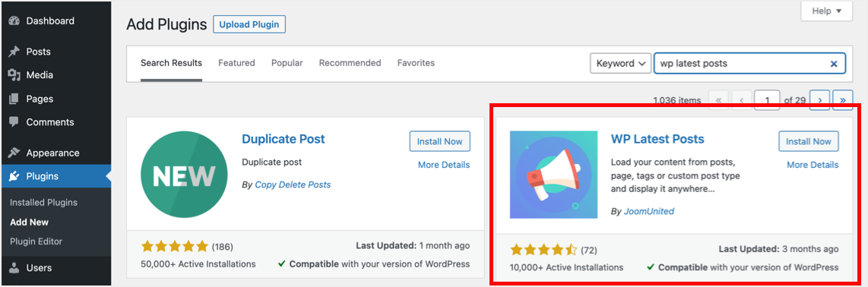Install the Duplicate Post plugin

pyautogui.click(x=439, y=141)
